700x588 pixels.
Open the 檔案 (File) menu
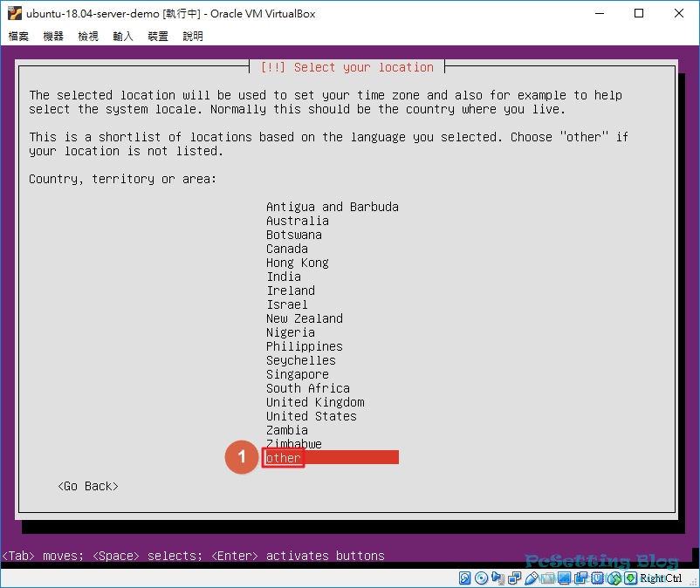18,36
